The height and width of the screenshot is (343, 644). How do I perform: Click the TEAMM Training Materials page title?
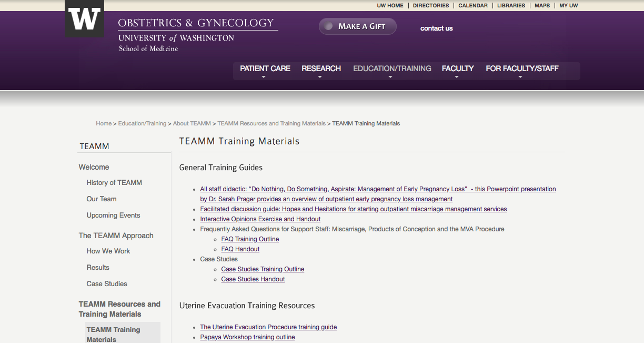click(239, 141)
